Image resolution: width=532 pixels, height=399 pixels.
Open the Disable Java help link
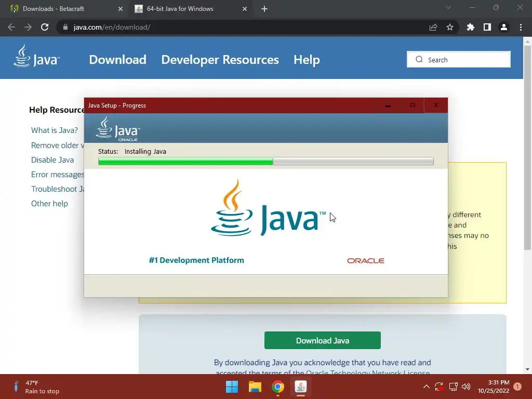[52, 160]
